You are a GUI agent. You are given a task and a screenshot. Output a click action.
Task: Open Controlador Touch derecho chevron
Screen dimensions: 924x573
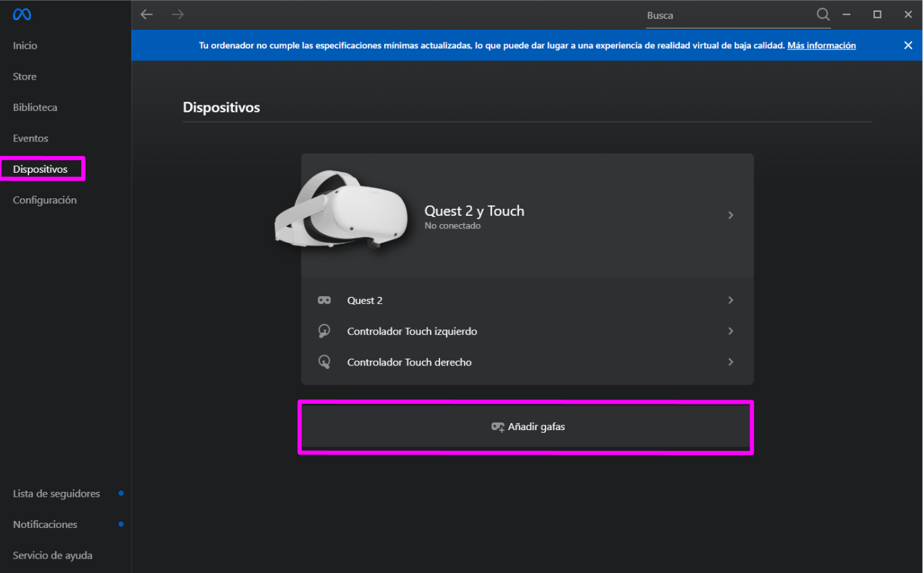[731, 361]
